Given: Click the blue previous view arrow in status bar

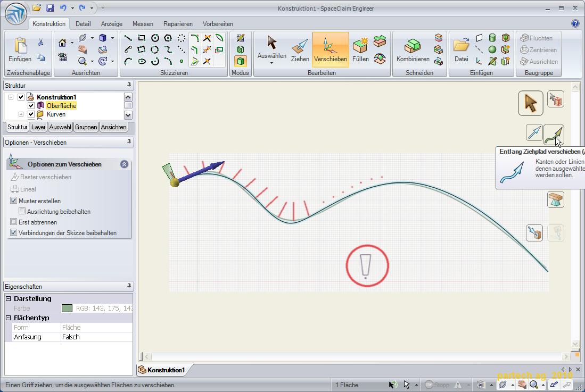Looking at the screenshot, I should coord(553,385).
